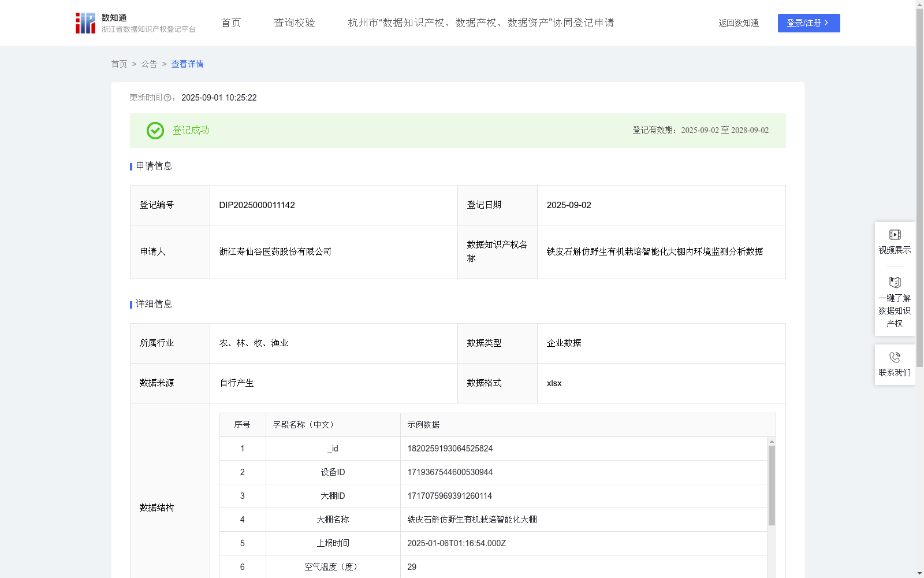This screenshot has height=578, width=924.
Task: Select data format value xlsx
Action: (554, 383)
